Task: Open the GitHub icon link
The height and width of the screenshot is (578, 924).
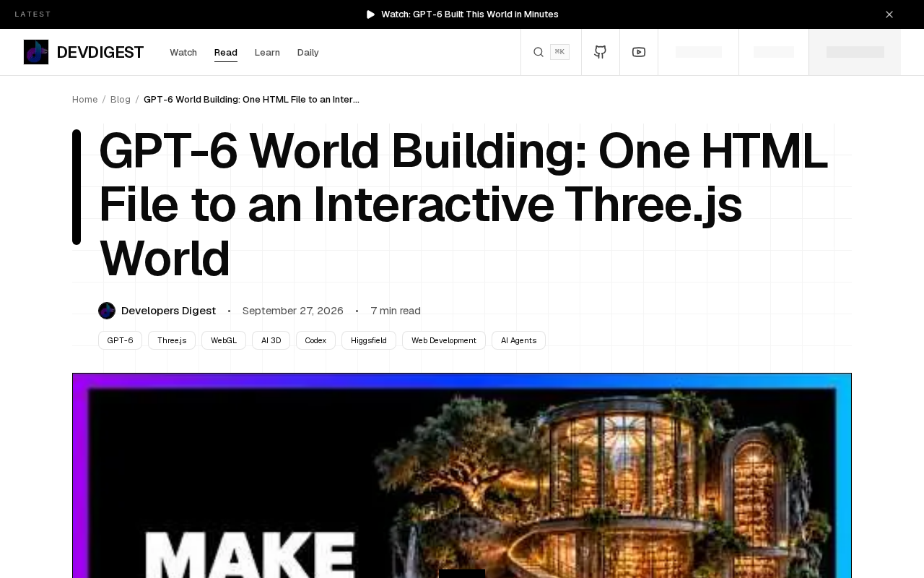Action: tap(601, 52)
